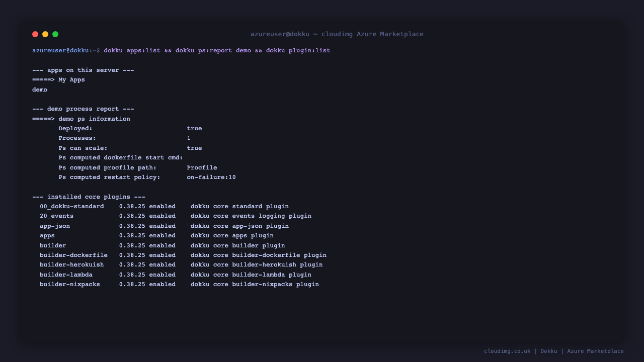Select the 'on-failure:10' value
644x362 pixels.
click(211, 177)
